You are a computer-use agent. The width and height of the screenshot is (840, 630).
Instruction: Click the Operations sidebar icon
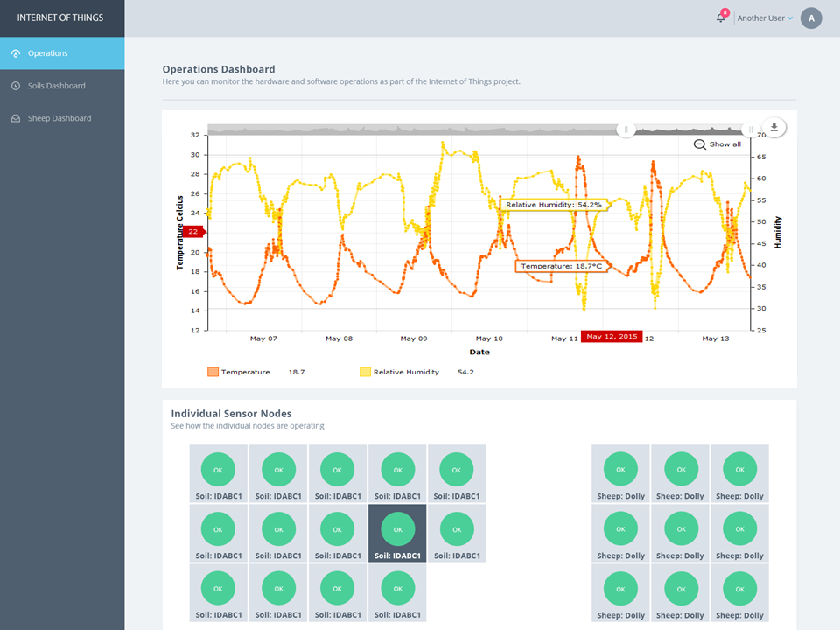[16, 53]
